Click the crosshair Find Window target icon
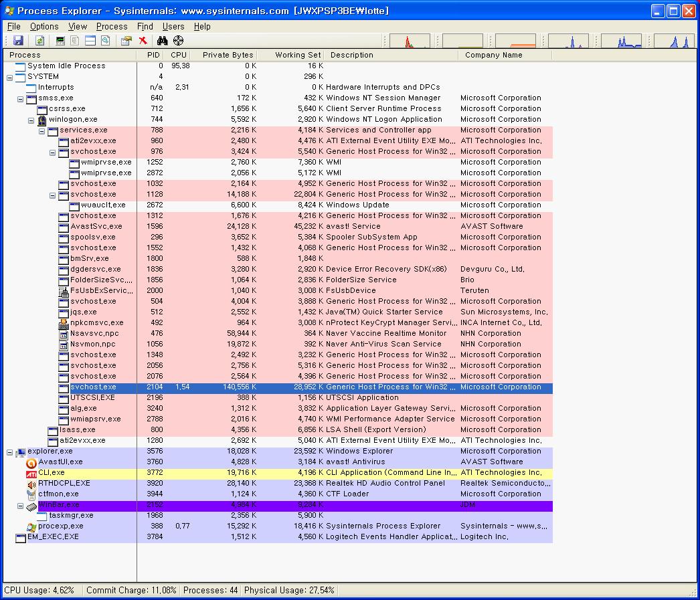This screenshot has height=600, width=700. [178, 41]
